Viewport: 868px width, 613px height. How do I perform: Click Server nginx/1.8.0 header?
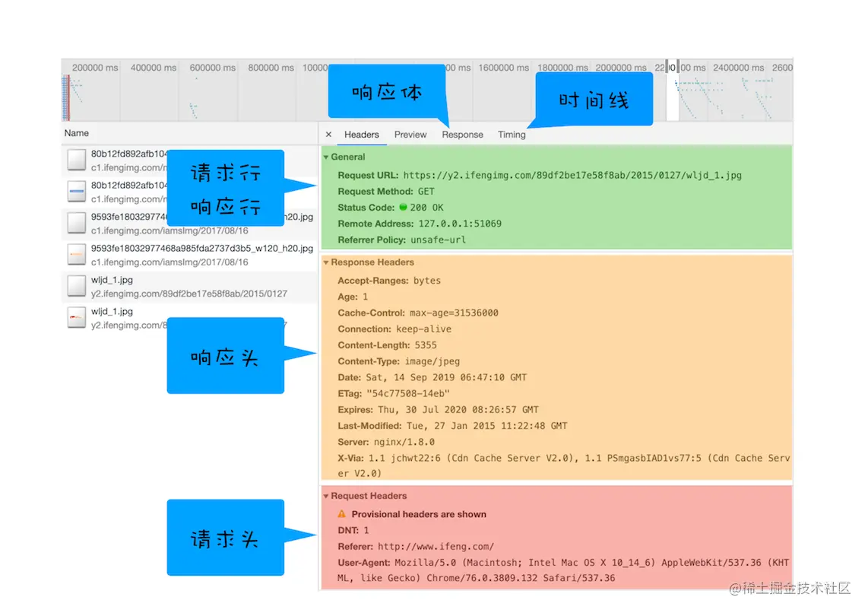(386, 442)
